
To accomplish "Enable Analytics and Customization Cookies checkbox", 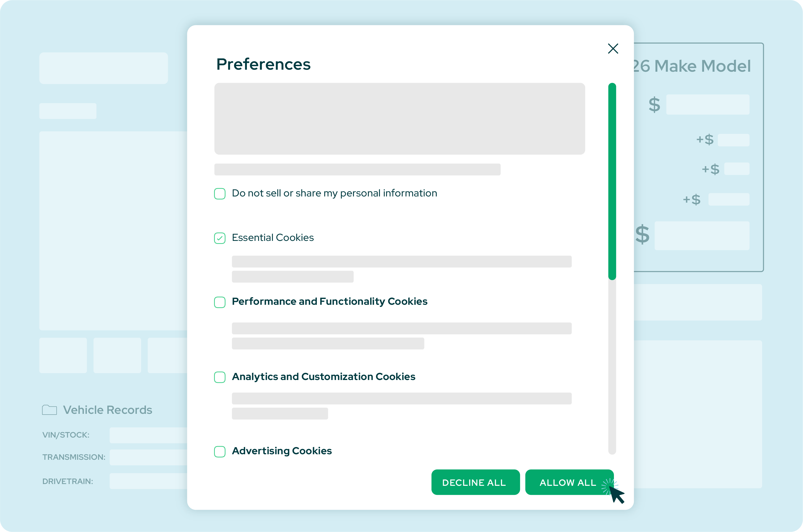I will tap(220, 377).
